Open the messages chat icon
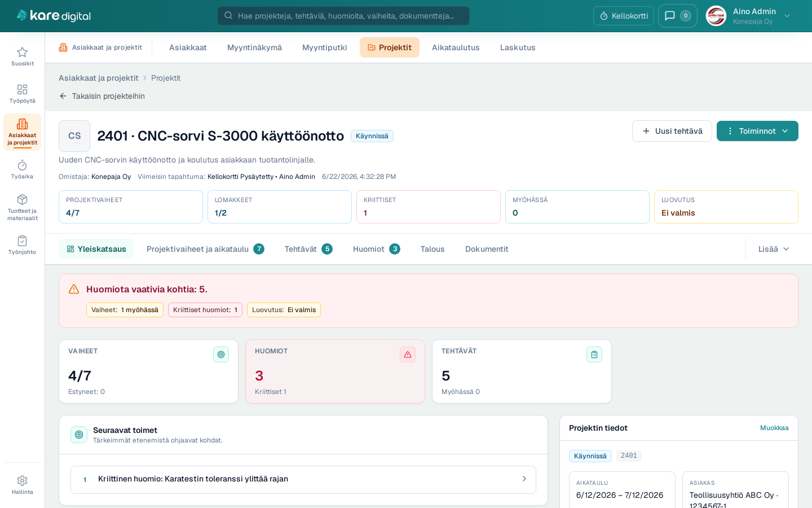Screen dimensions: 812x508 677,16
